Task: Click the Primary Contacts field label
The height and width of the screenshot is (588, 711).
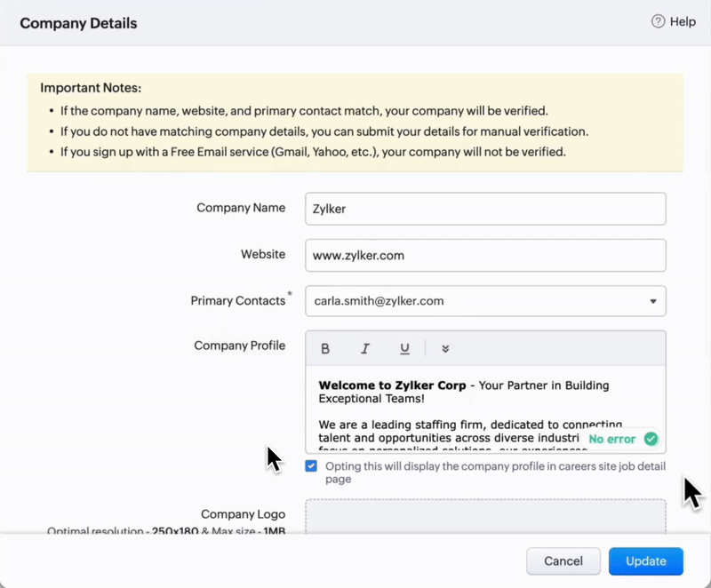Action: (238, 301)
